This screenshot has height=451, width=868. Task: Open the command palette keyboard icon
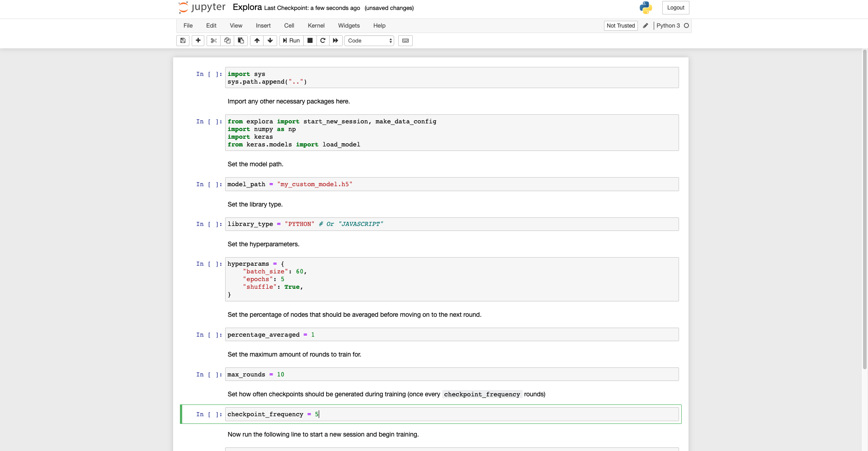point(406,41)
